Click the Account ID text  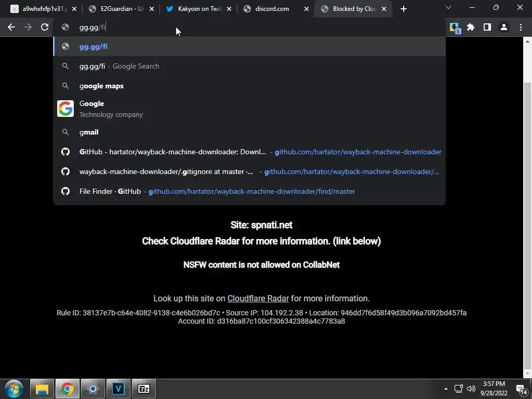261,321
